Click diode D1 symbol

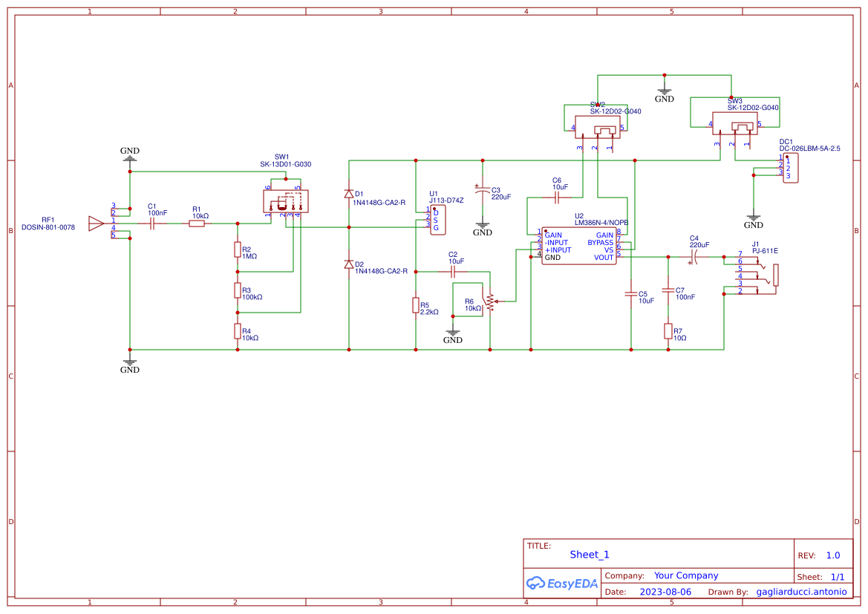click(x=349, y=194)
